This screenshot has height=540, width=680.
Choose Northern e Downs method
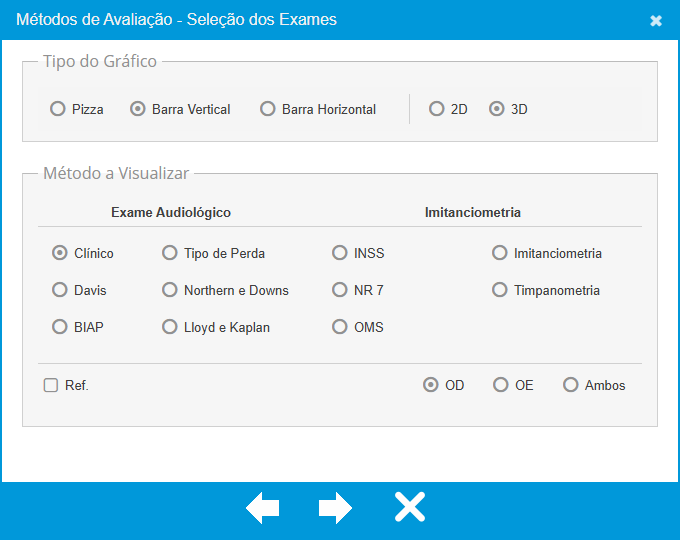tap(170, 290)
